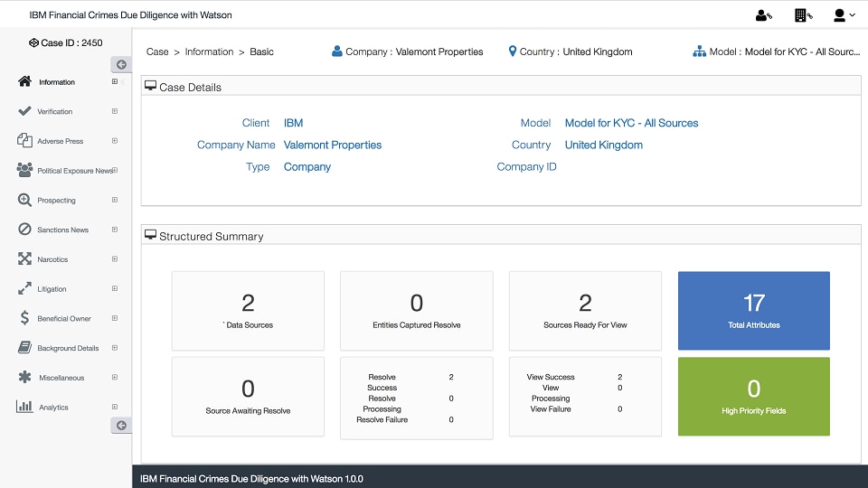Click the IBM client value
Viewport: 868px width, 488px height.
(x=293, y=123)
